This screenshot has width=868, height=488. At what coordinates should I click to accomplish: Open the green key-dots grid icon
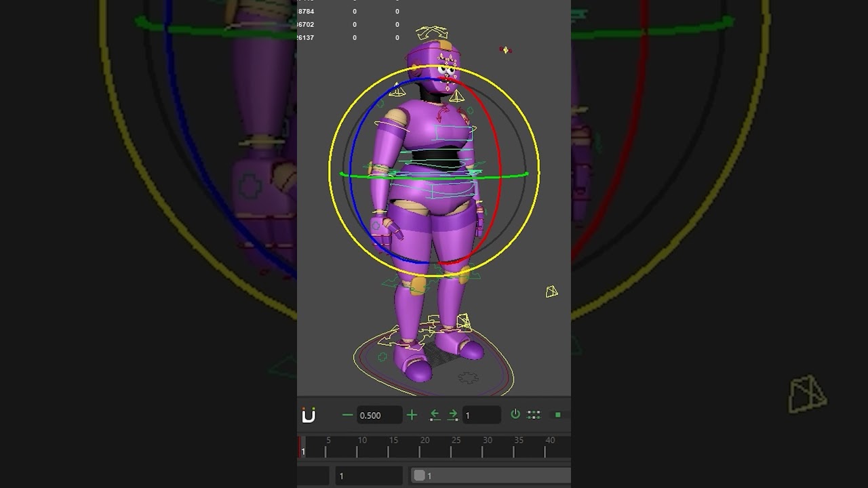[x=534, y=415]
